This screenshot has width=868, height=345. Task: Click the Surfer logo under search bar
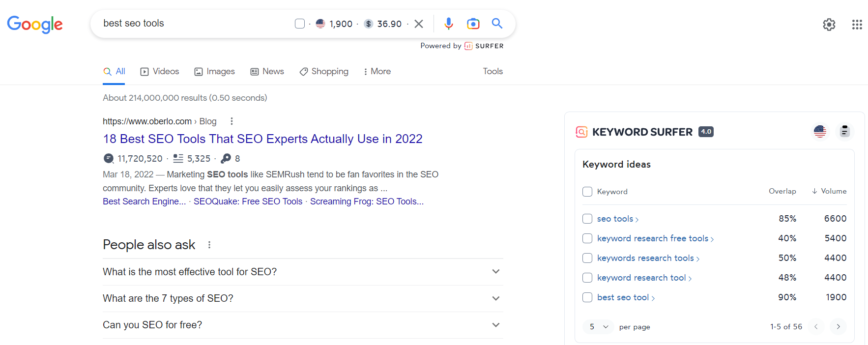click(x=484, y=46)
